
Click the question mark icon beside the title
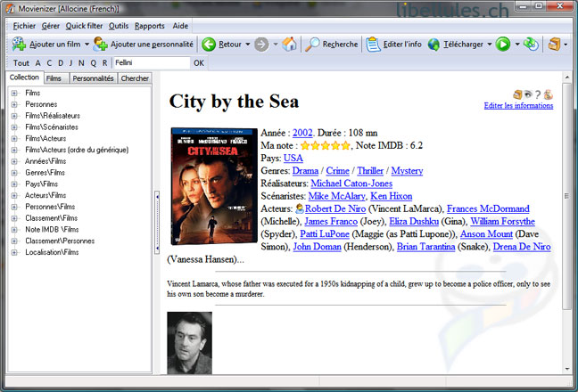[x=538, y=94]
